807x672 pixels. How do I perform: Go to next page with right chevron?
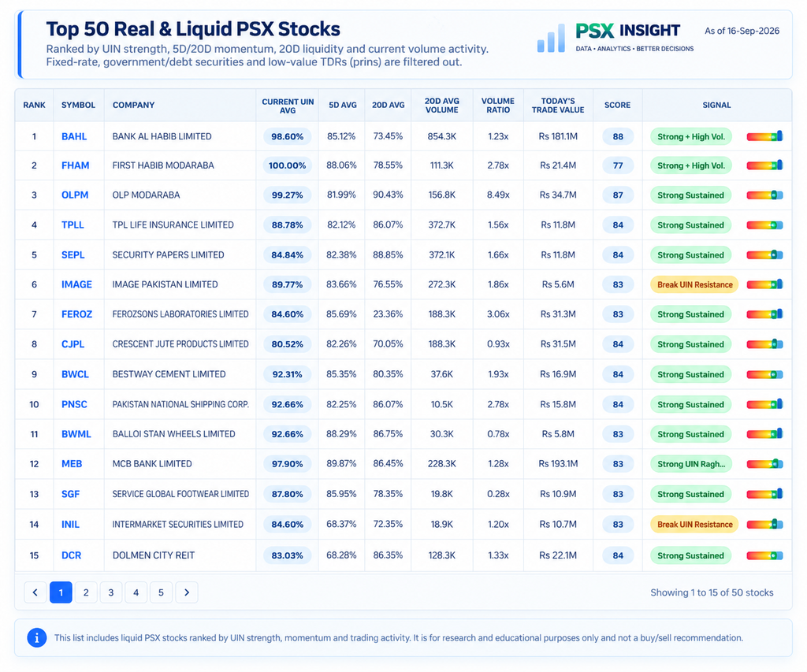[187, 592]
